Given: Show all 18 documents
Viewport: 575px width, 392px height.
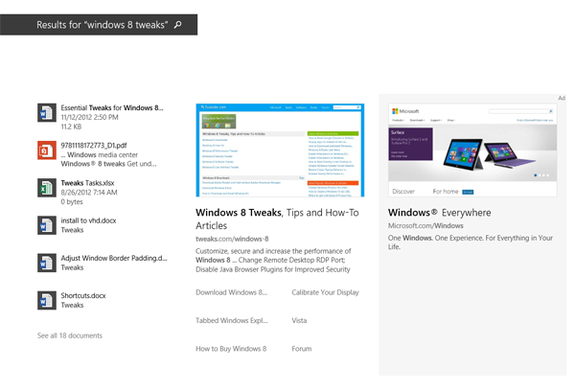Looking at the screenshot, I should point(69,335).
